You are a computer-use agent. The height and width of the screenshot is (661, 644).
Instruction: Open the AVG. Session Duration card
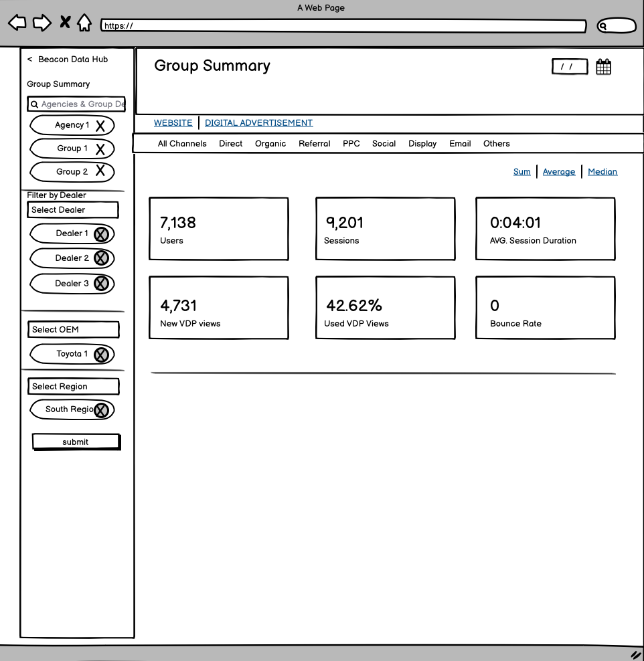click(x=546, y=229)
